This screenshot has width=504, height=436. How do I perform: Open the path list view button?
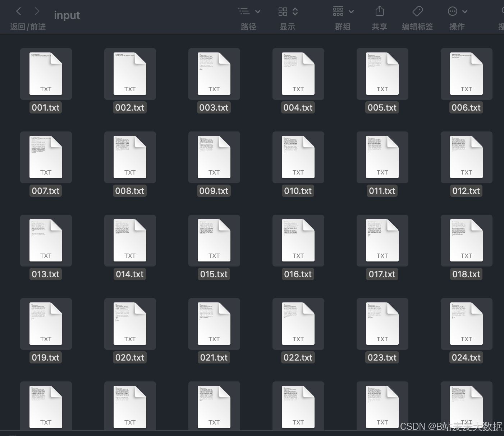(244, 11)
